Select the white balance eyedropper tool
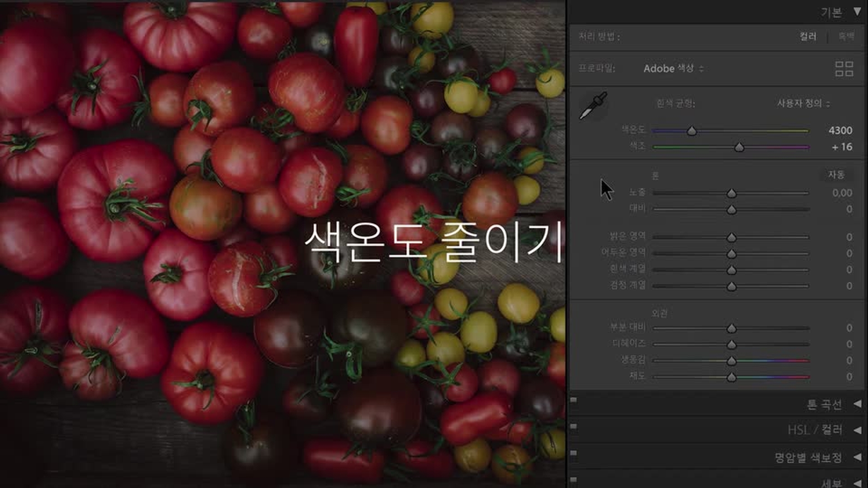This screenshot has width=868, height=488. tap(593, 106)
